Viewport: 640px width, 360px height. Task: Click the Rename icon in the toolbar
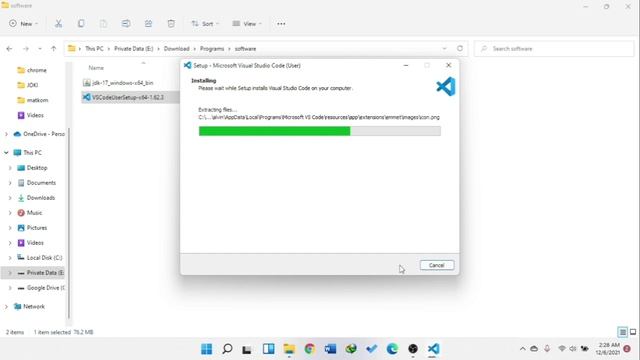pos(126,24)
